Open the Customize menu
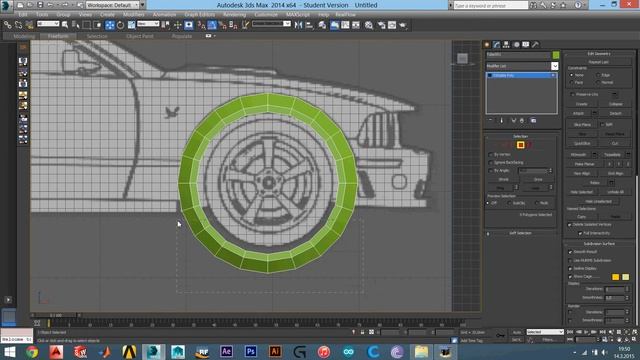The width and height of the screenshot is (640, 360). tap(266, 15)
